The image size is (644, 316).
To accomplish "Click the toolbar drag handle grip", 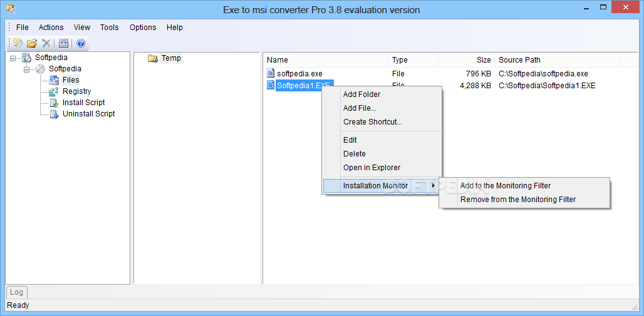I will 9,43.
